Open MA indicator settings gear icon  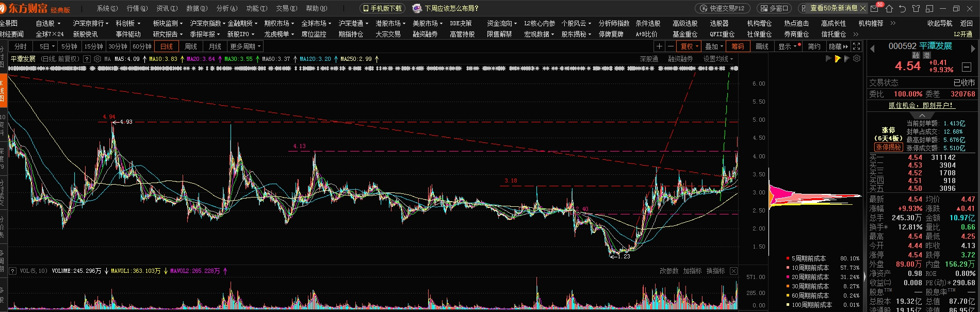(x=97, y=59)
